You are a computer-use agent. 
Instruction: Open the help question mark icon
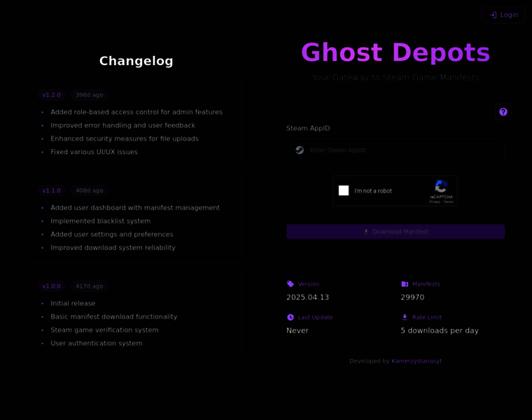(503, 112)
